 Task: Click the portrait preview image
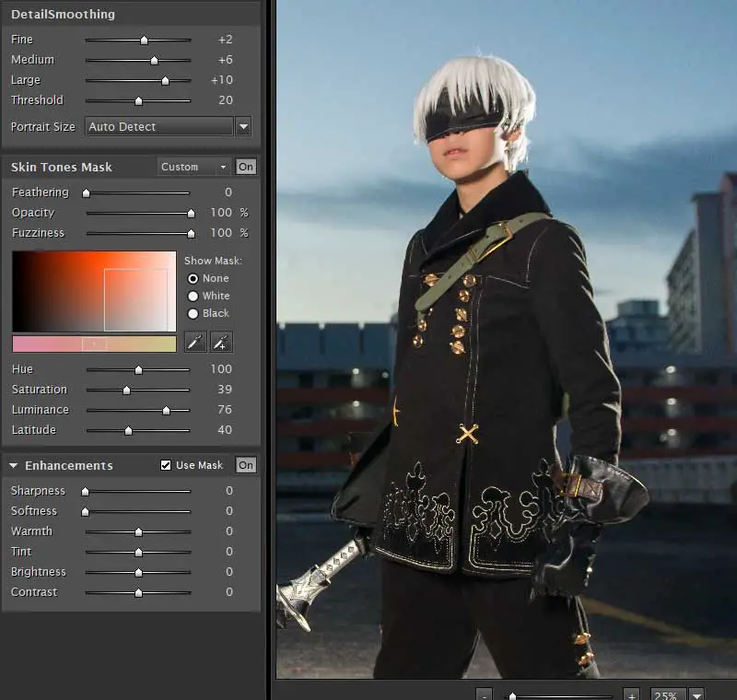507,339
